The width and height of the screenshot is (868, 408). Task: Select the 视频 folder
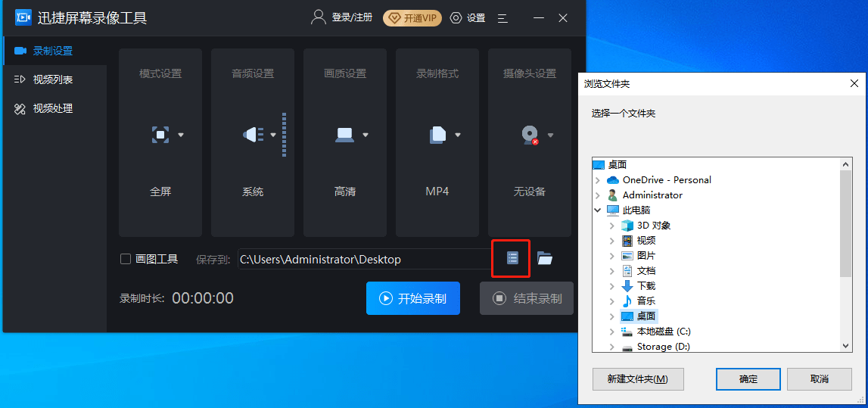(x=646, y=240)
